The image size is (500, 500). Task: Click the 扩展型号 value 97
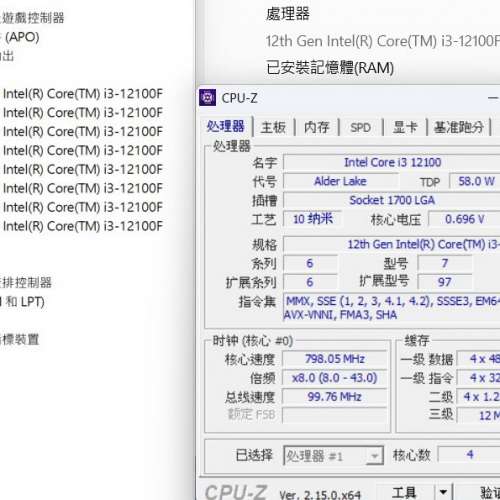(444, 282)
